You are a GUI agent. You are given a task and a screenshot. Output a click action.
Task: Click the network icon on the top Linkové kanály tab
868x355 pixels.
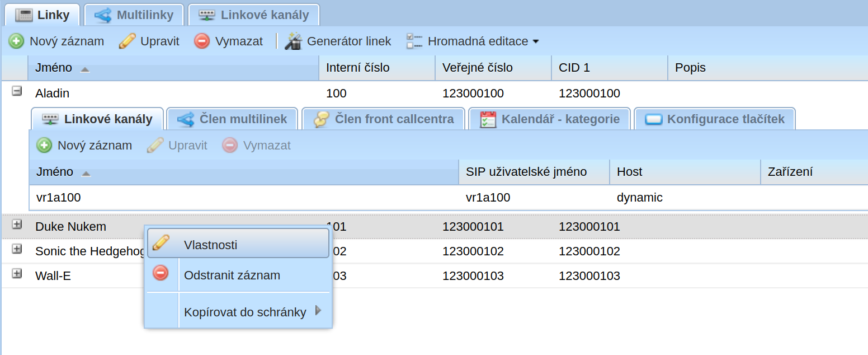[207, 15]
